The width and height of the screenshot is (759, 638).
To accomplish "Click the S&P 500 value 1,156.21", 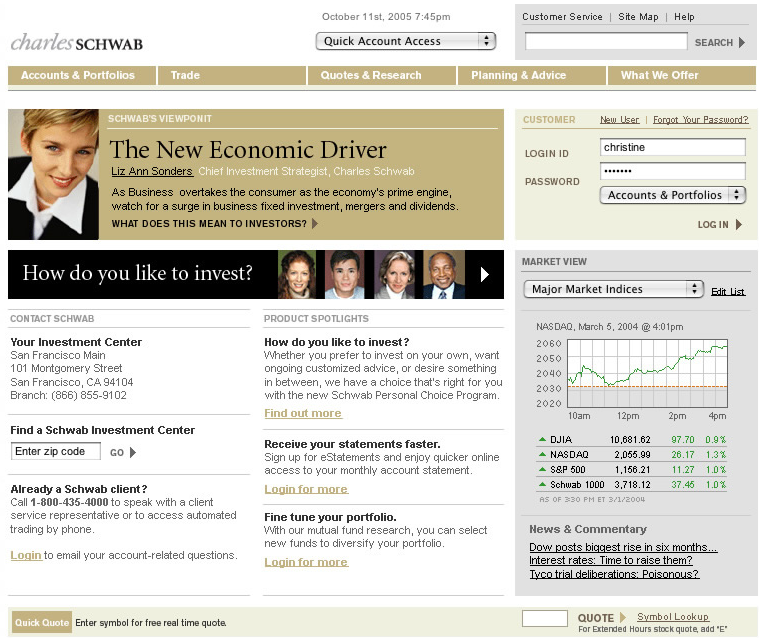I will 633,470.
